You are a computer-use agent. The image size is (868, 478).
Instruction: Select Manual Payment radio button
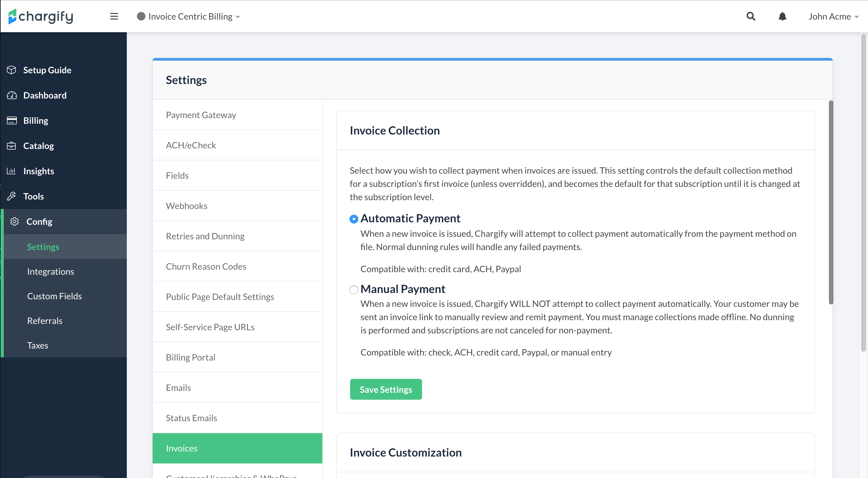tap(354, 290)
